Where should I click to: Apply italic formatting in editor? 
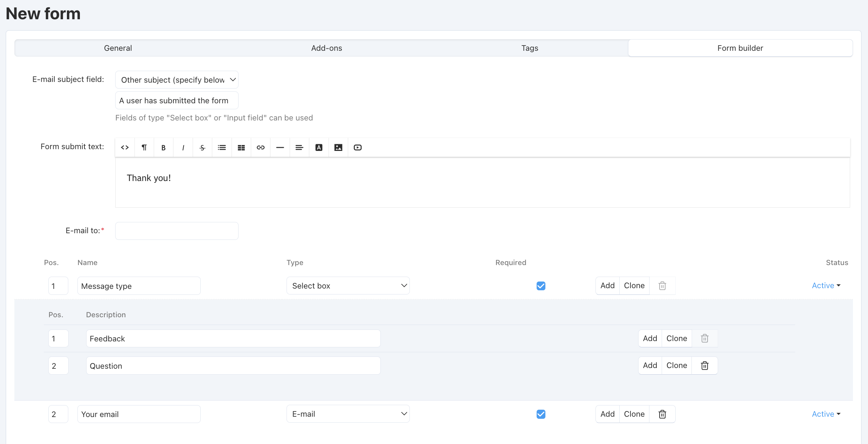[183, 147]
